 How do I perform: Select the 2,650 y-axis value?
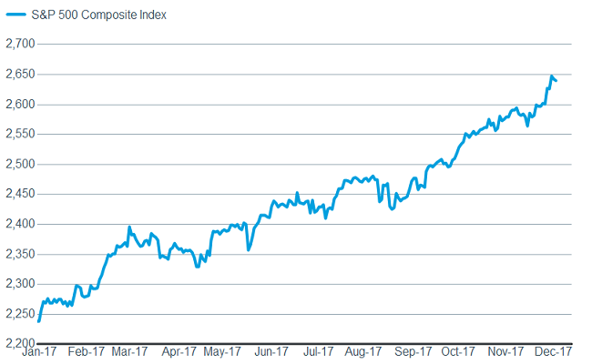[x=18, y=75]
